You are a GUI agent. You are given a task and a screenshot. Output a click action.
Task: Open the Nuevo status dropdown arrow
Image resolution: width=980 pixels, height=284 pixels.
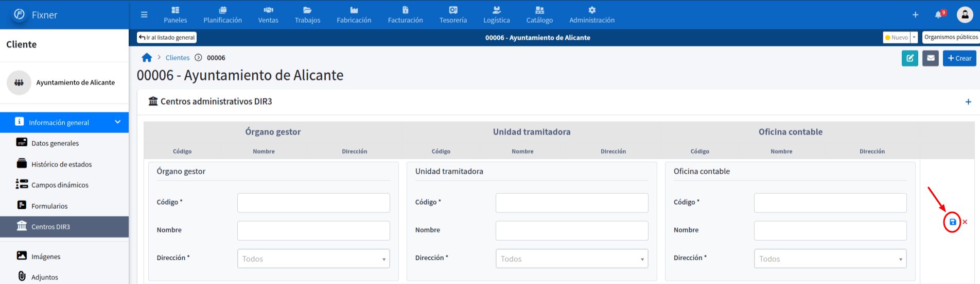point(914,37)
